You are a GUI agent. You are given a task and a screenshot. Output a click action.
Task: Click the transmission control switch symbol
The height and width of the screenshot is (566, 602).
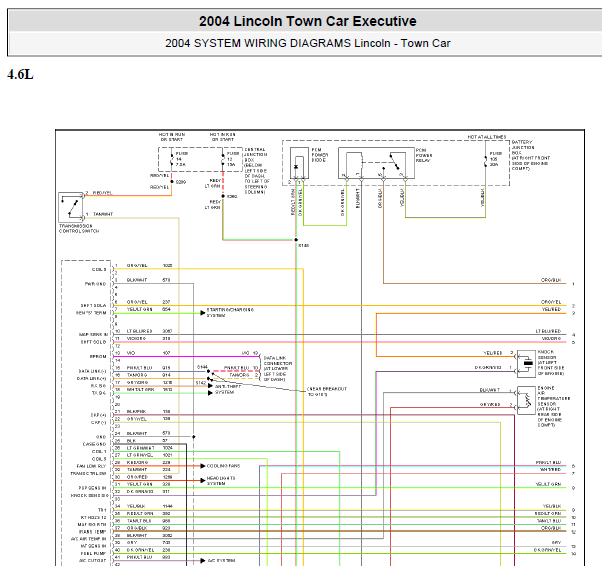tap(71, 207)
